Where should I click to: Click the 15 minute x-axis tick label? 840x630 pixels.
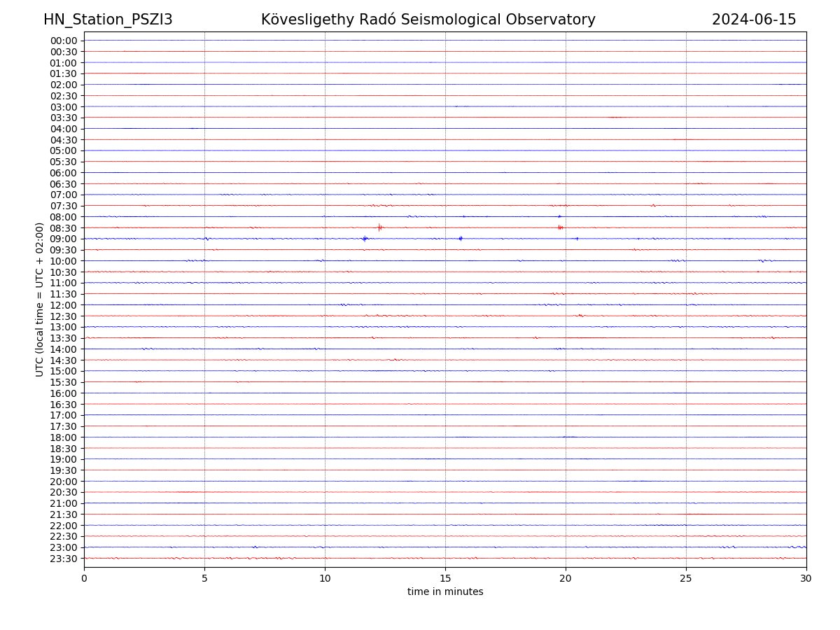point(445,578)
